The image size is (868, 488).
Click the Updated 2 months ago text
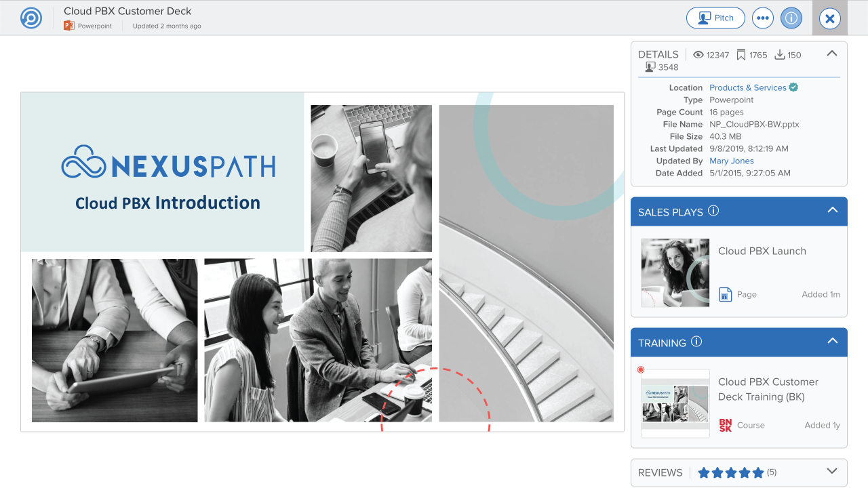167,26
